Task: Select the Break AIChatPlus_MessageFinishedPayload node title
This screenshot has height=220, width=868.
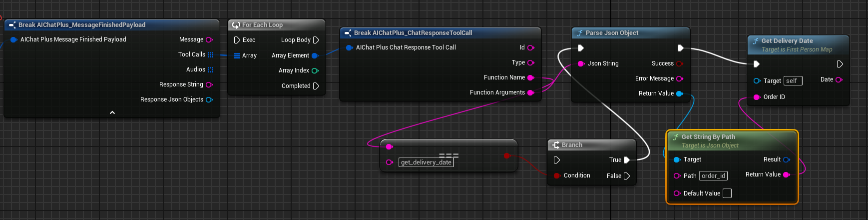Action: [x=82, y=24]
